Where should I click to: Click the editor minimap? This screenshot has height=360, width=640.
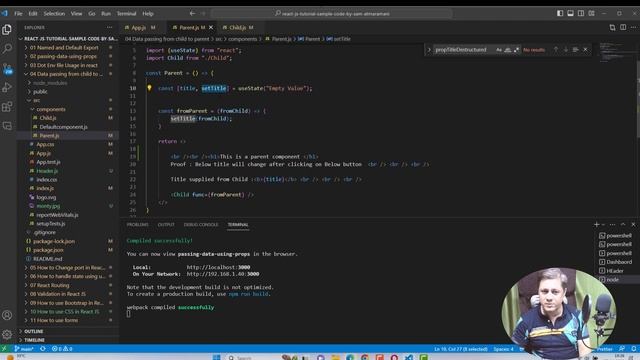[x=617, y=52]
